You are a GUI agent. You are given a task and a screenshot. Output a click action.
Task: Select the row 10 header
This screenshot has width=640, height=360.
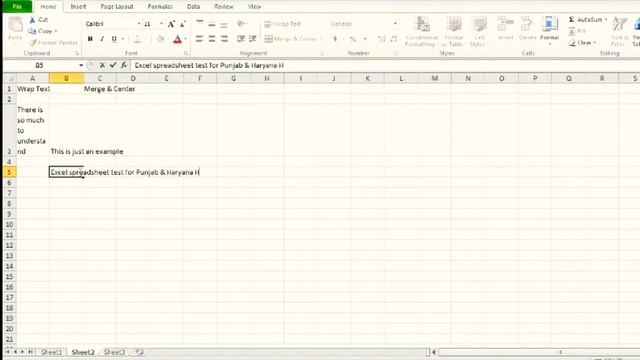coord(9,224)
